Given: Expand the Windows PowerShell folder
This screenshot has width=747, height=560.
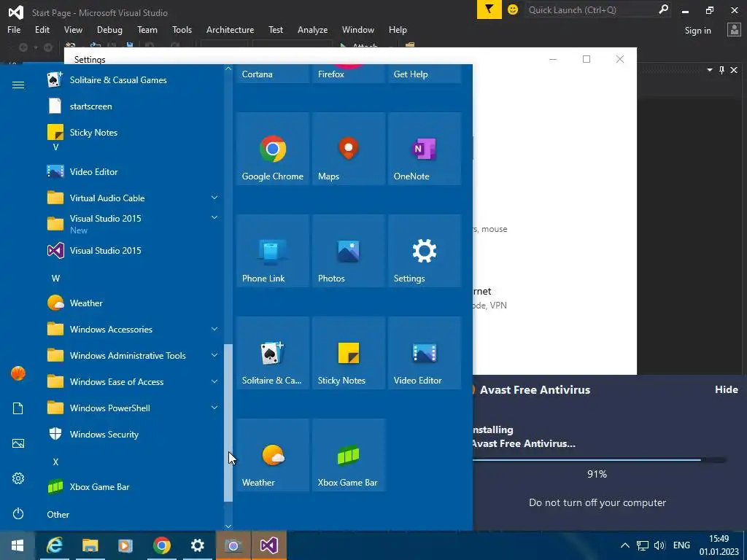Looking at the screenshot, I should [133, 408].
